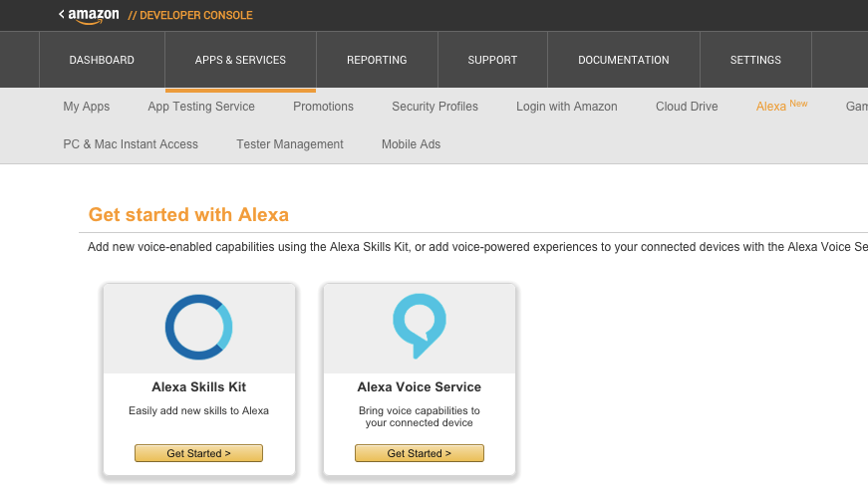Screen dimensions: 868x494
Task: Open PC & Mac Instant Access
Action: pyautogui.click(x=131, y=144)
